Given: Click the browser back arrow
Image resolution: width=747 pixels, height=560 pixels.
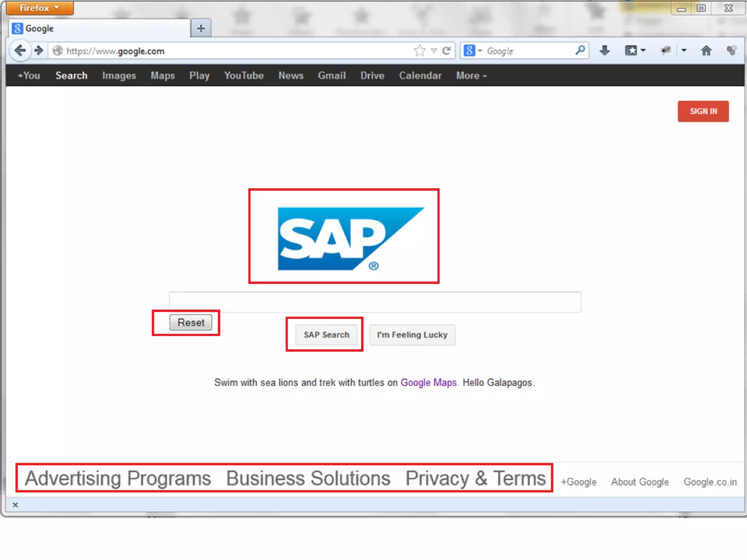Looking at the screenshot, I should pos(20,50).
